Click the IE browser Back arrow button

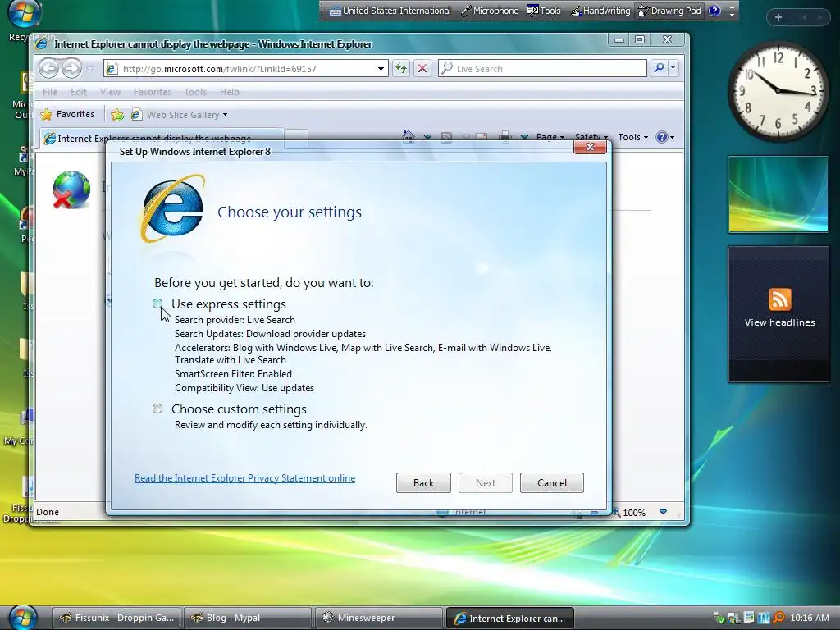pos(48,69)
